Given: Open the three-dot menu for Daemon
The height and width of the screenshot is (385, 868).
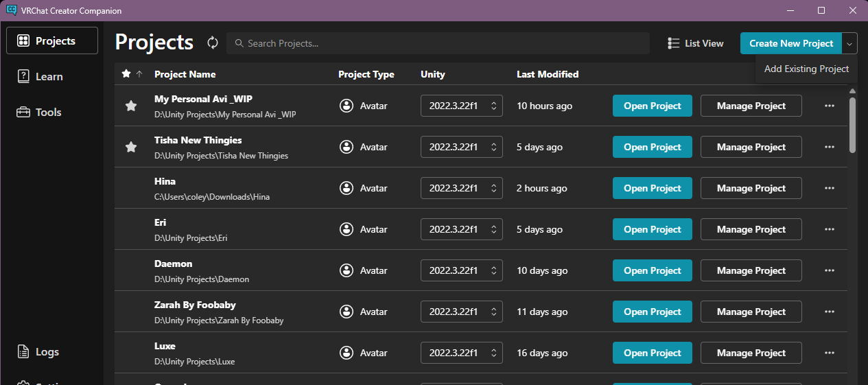Looking at the screenshot, I should click(x=829, y=270).
